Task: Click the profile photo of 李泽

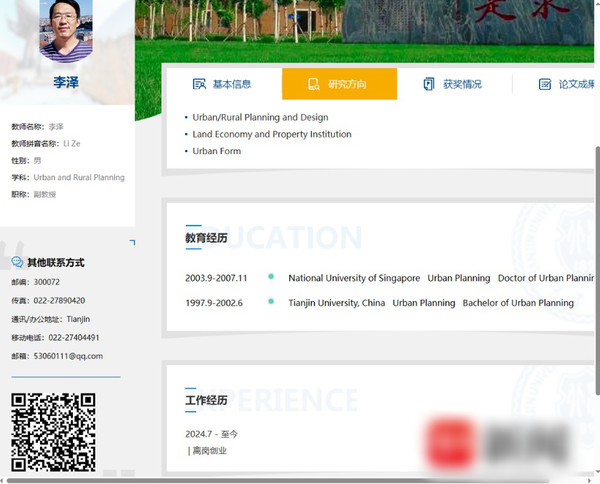Action: pos(66,31)
